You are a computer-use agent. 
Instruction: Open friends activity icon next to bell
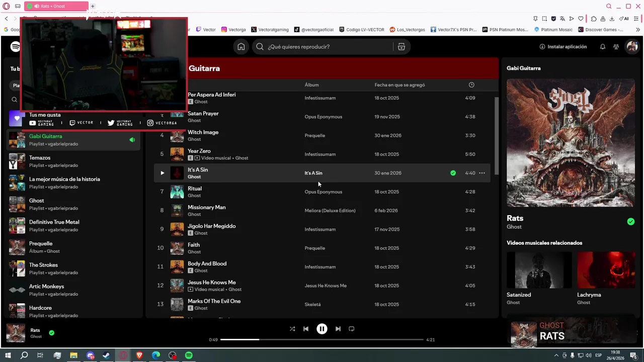[616, 47]
